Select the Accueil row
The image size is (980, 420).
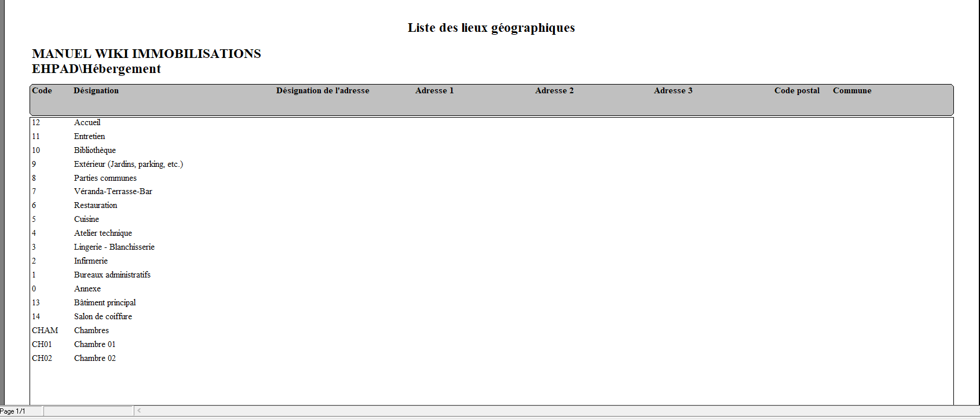point(87,122)
